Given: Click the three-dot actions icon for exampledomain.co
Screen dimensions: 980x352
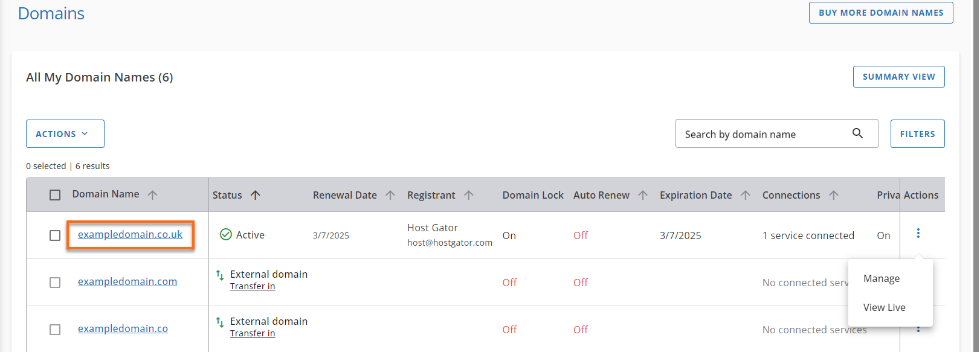Looking at the screenshot, I should tap(918, 329).
